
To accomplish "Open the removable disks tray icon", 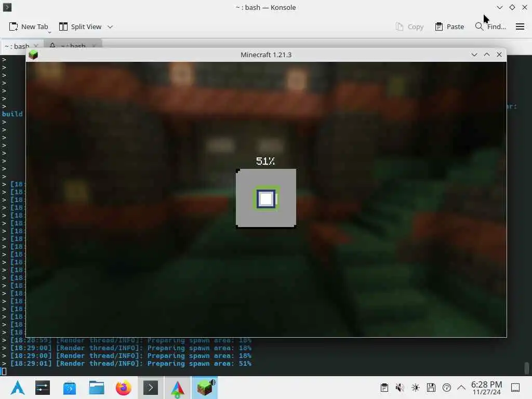I will [x=431, y=388].
